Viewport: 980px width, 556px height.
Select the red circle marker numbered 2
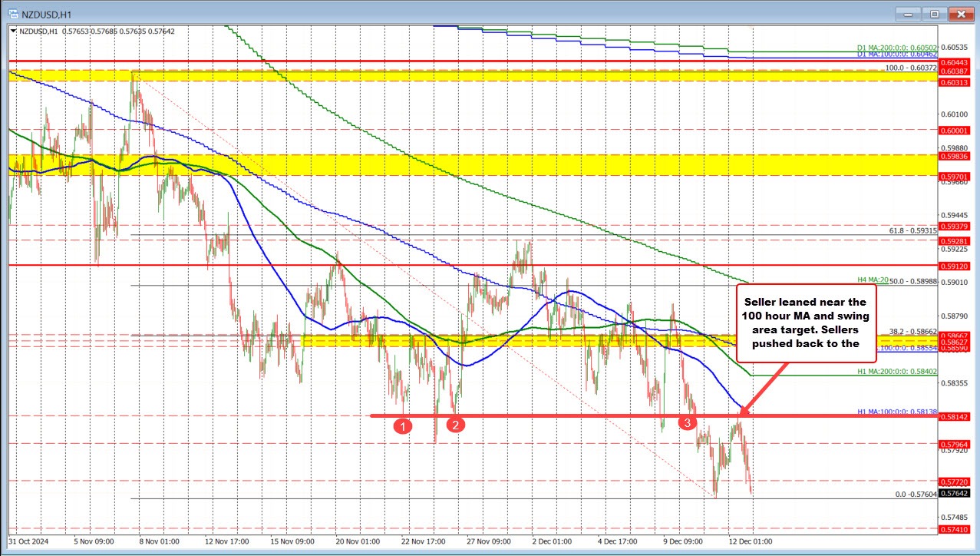click(456, 425)
